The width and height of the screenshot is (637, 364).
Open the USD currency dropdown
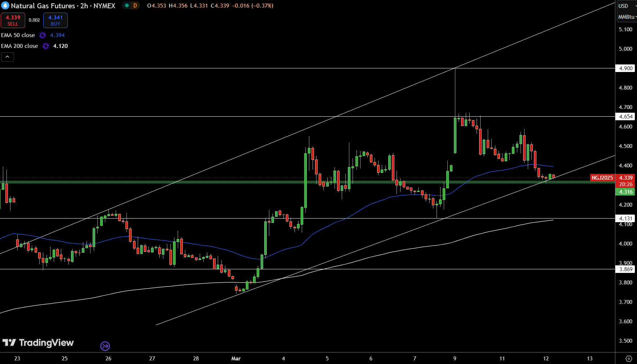pyautogui.click(x=627, y=6)
